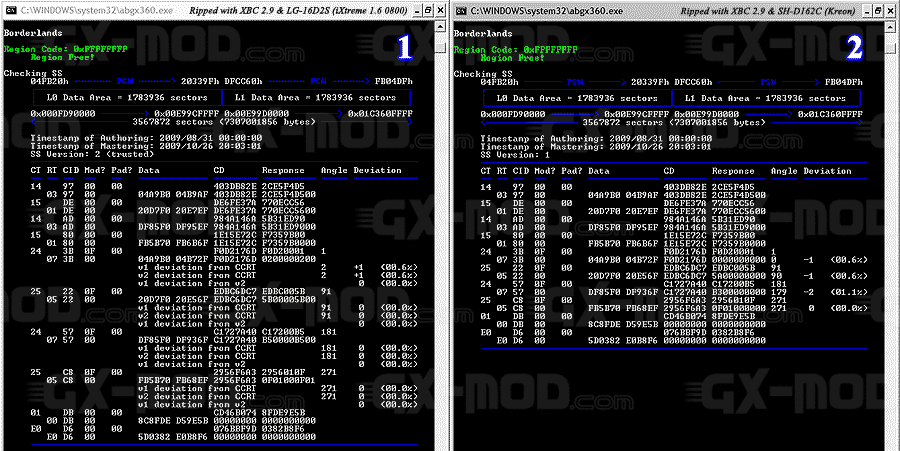The image size is (900, 451).
Task: Click 'SS Version: 1' line
Action: click(x=515, y=154)
